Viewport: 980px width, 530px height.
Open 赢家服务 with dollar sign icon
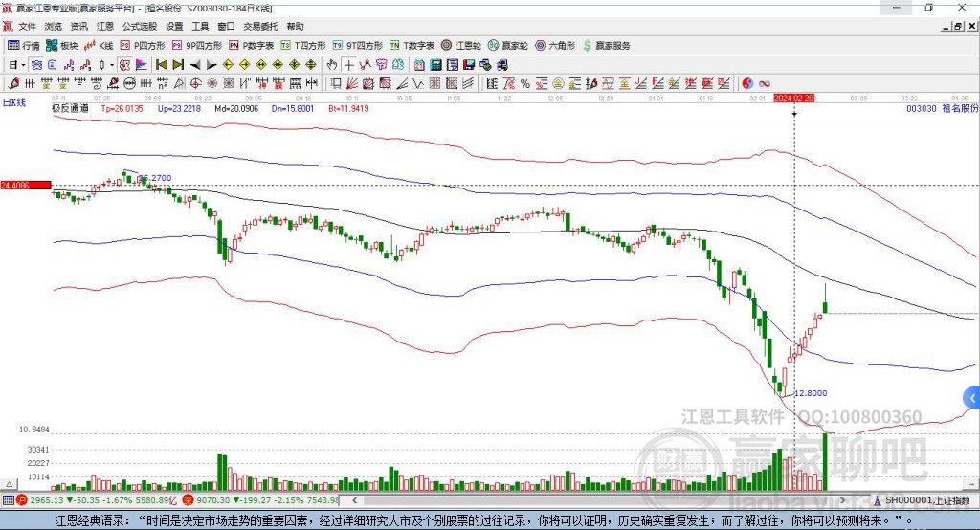pyautogui.click(x=606, y=46)
